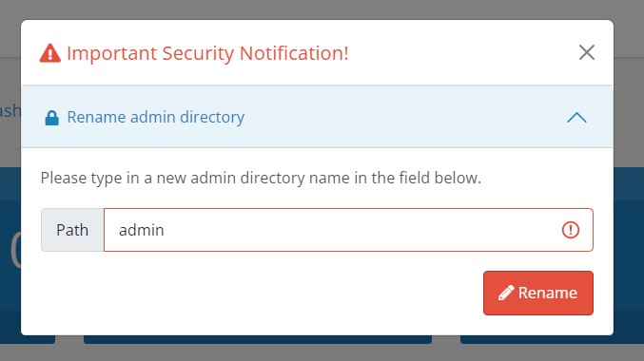Viewport: 644px width, 361px height.
Task: Click the word admin inside the input
Action: point(142,230)
